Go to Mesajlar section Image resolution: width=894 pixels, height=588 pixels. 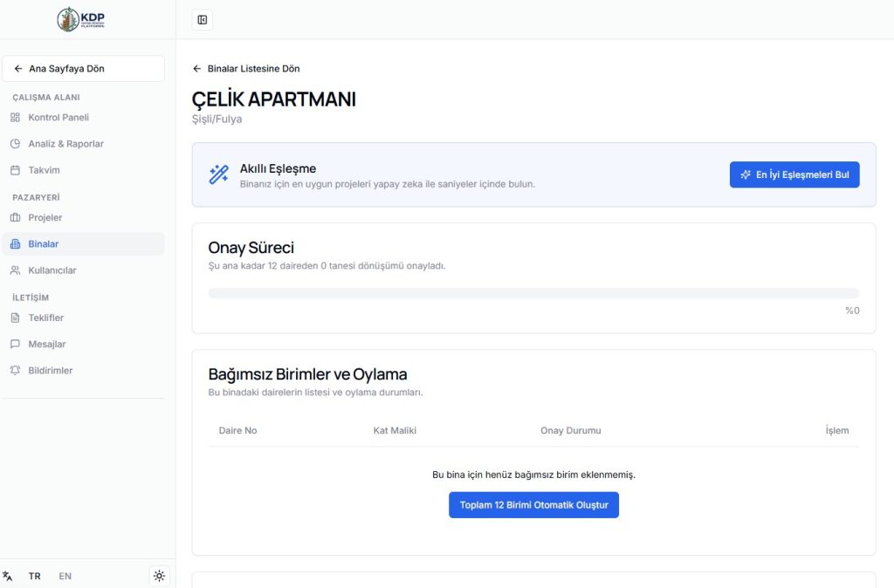click(x=46, y=345)
